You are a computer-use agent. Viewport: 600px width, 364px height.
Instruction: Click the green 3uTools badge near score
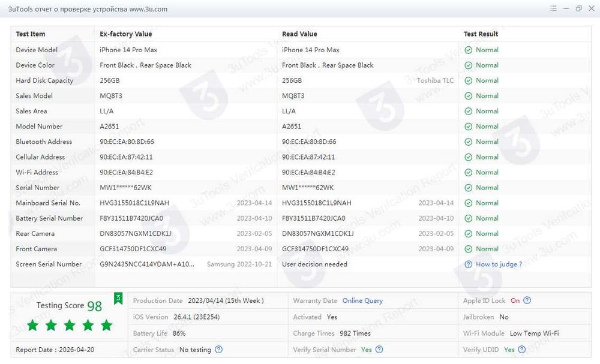pos(118,298)
